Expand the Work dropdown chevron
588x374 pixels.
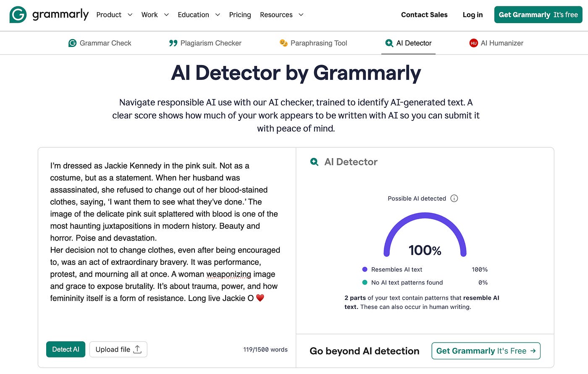pos(166,15)
